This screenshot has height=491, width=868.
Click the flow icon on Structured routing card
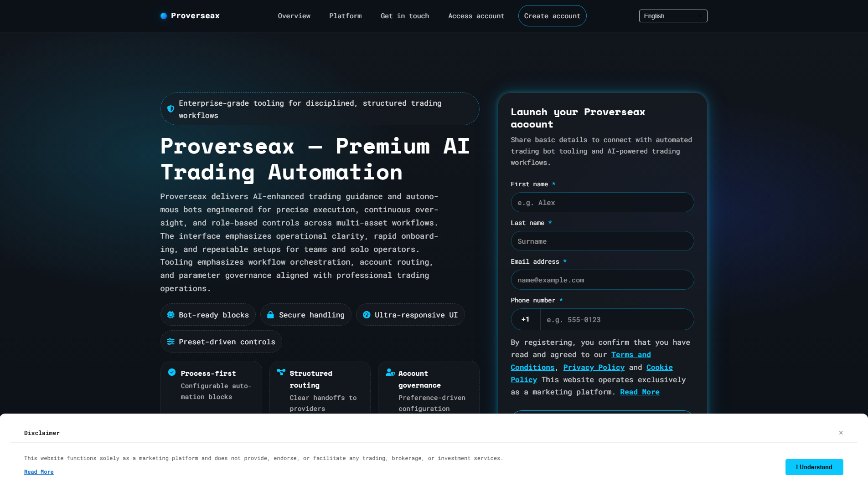pos(281,372)
